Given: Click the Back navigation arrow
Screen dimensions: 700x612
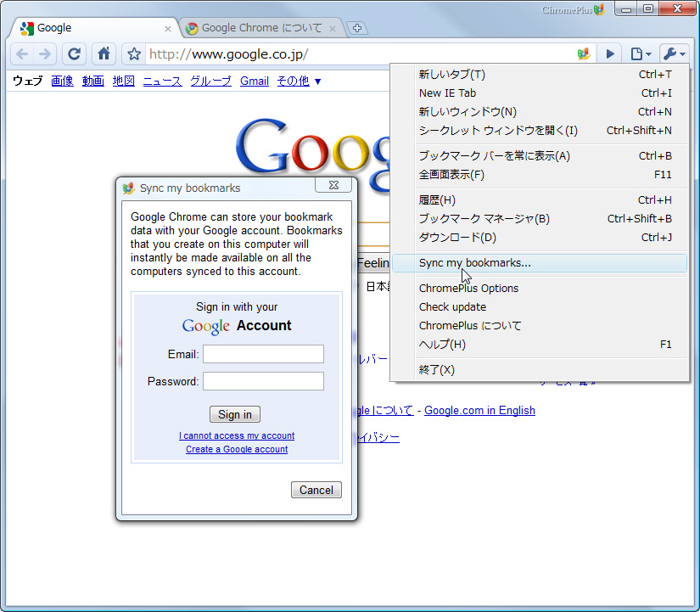Looking at the screenshot, I should [22, 53].
